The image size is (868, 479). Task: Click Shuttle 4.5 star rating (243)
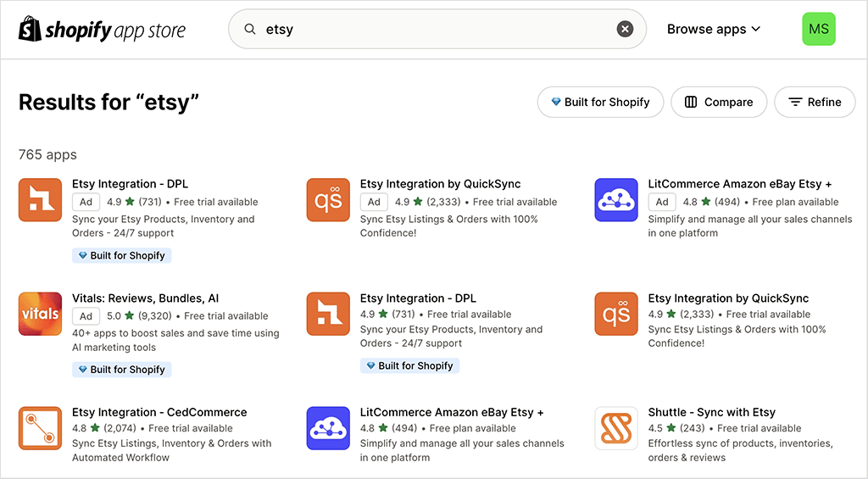pos(676,428)
